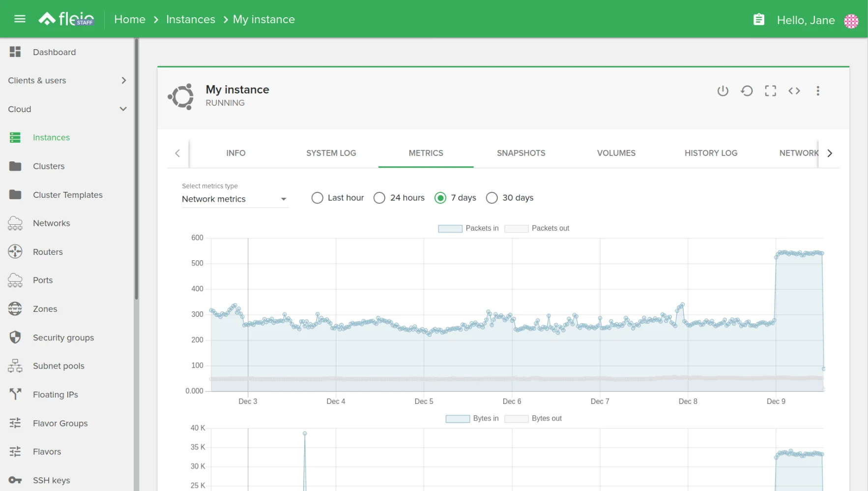Viewport: 868px width, 491px height.
Task: Click the instance power button icon
Action: tap(723, 91)
